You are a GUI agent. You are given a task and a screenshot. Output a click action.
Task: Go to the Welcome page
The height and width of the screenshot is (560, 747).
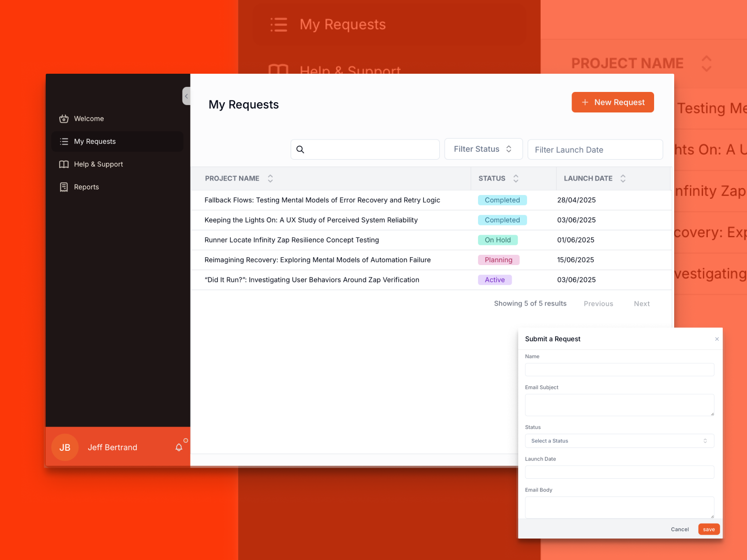pos(89,119)
